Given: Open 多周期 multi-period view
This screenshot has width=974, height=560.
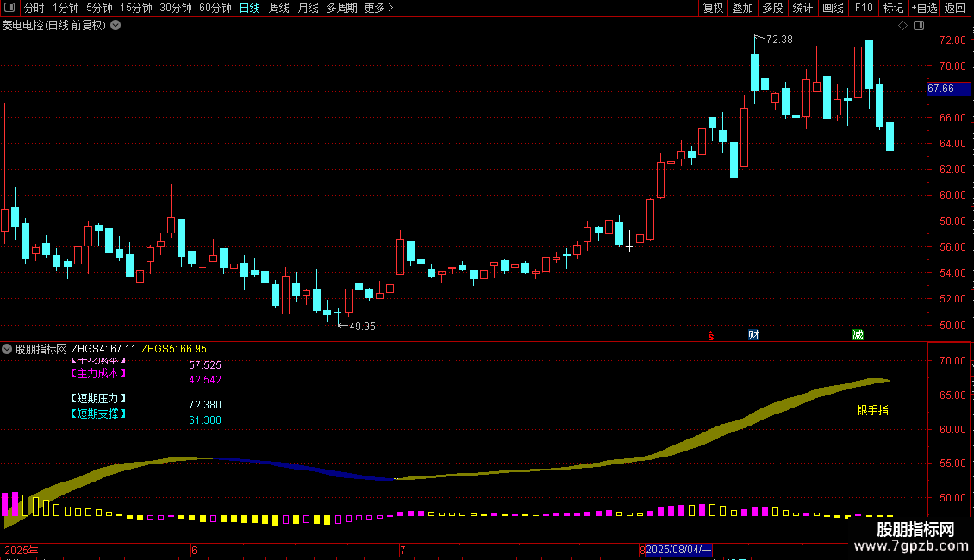Looking at the screenshot, I should (x=341, y=8).
